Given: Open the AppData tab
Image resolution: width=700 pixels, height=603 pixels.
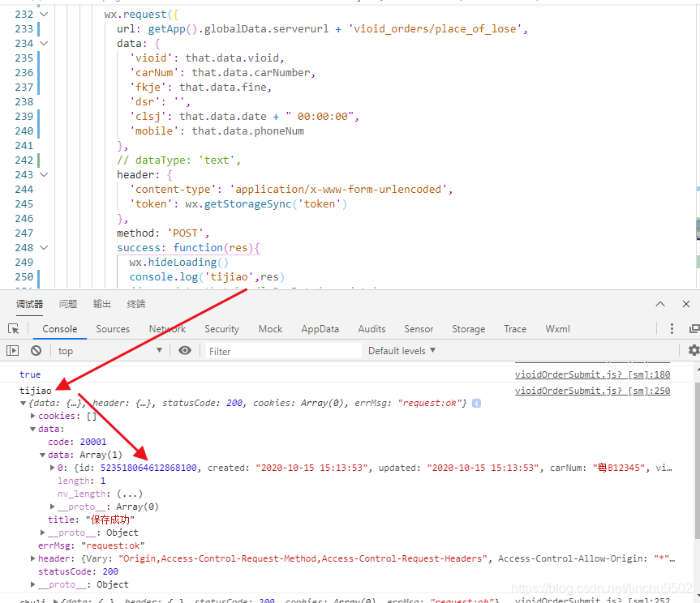Looking at the screenshot, I should pos(320,329).
